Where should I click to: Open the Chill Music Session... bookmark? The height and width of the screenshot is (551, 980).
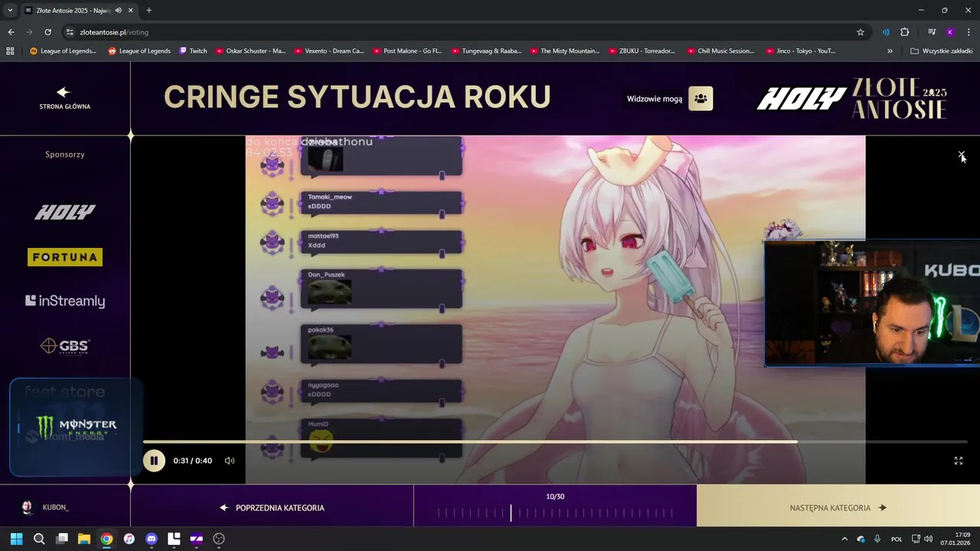pos(721,51)
